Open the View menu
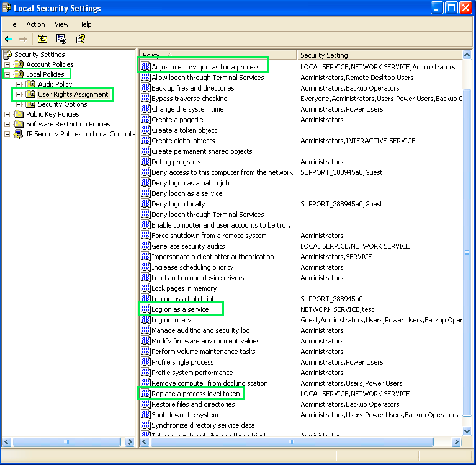Screen dimensions: 476x465 click(x=61, y=24)
